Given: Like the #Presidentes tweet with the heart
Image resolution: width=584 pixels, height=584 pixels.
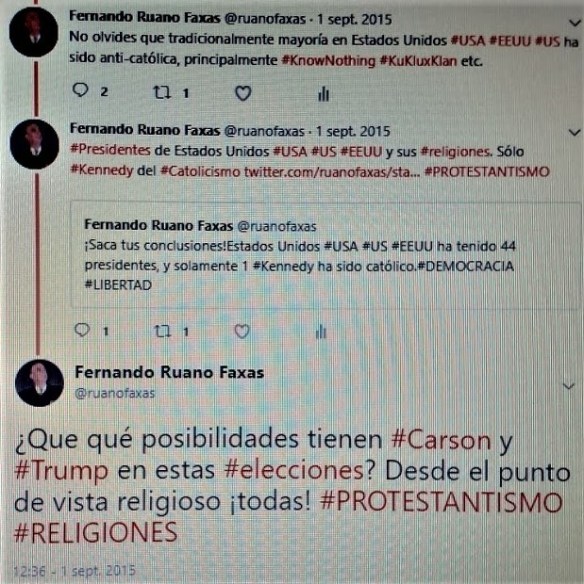Looking at the screenshot, I should pyautogui.click(x=242, y=331).
